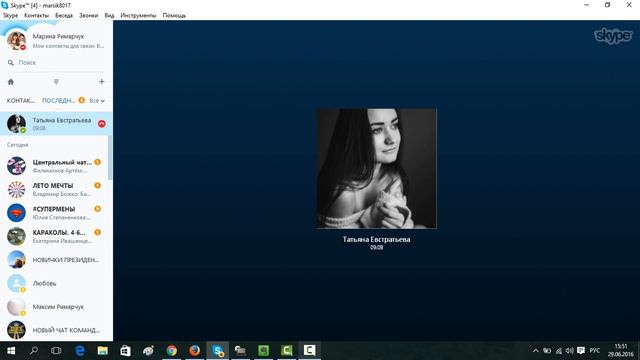Open the Беседа menu
640x360 pixels.
(x=64, y=15)
